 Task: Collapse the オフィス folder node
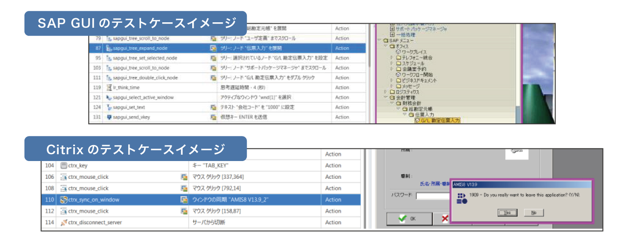386,46
